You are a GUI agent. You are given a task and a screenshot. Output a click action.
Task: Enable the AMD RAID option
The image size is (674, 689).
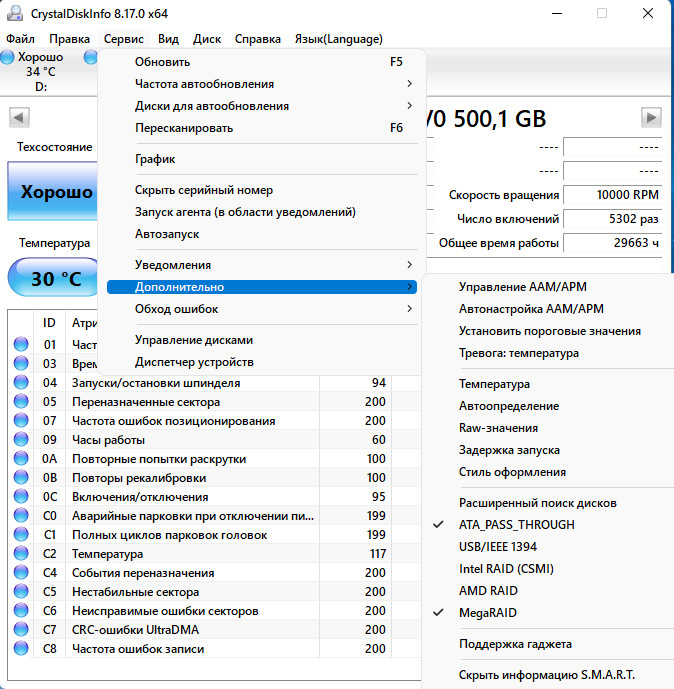coord(487,591)
